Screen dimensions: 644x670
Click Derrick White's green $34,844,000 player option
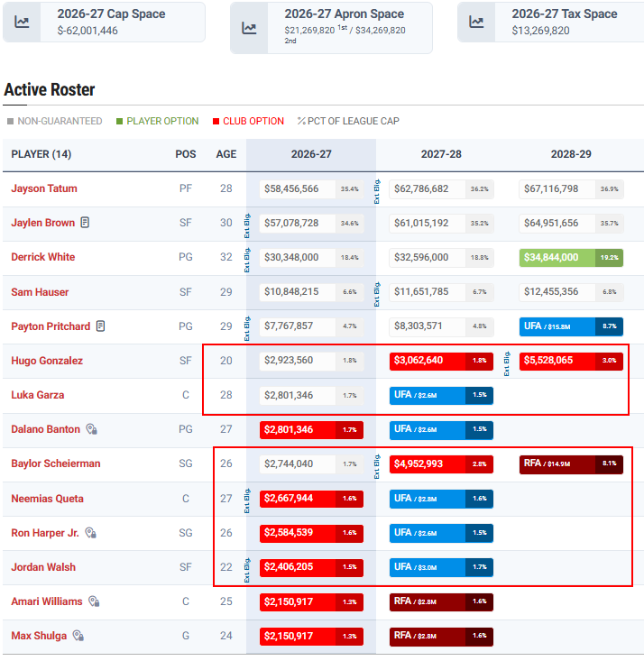(571, 258)
